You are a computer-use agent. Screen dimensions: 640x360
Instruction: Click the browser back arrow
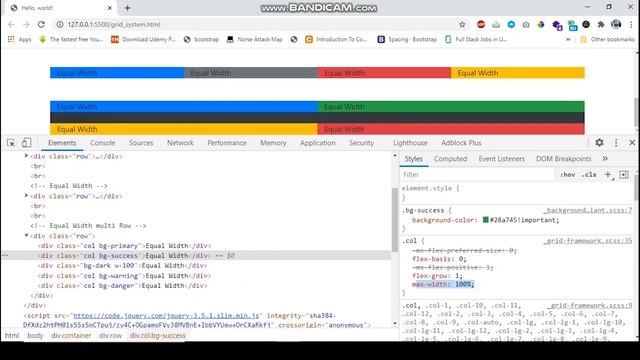11,24
